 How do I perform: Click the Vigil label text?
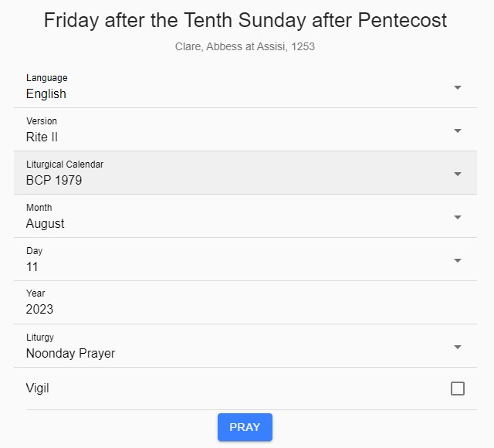[x=37, y=389]
